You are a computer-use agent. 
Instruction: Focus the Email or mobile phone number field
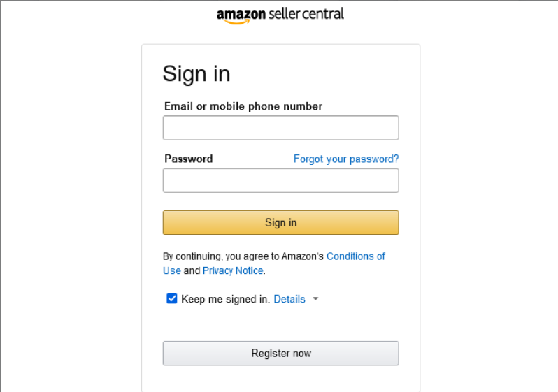point(280,128)
